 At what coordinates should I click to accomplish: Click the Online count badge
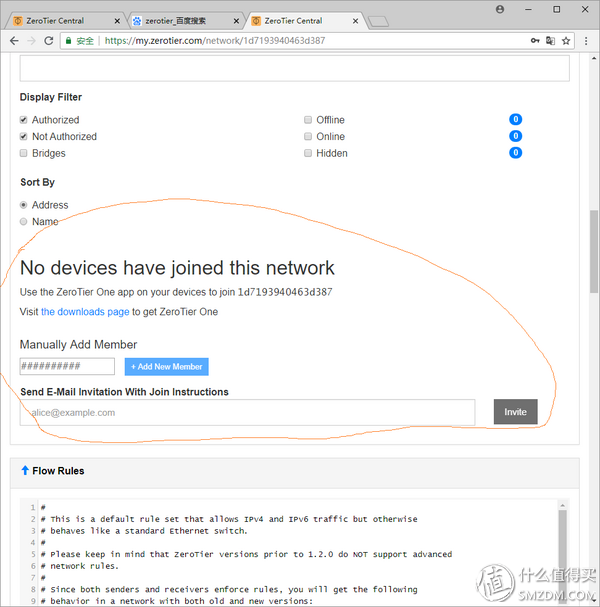tap(515, 136)
